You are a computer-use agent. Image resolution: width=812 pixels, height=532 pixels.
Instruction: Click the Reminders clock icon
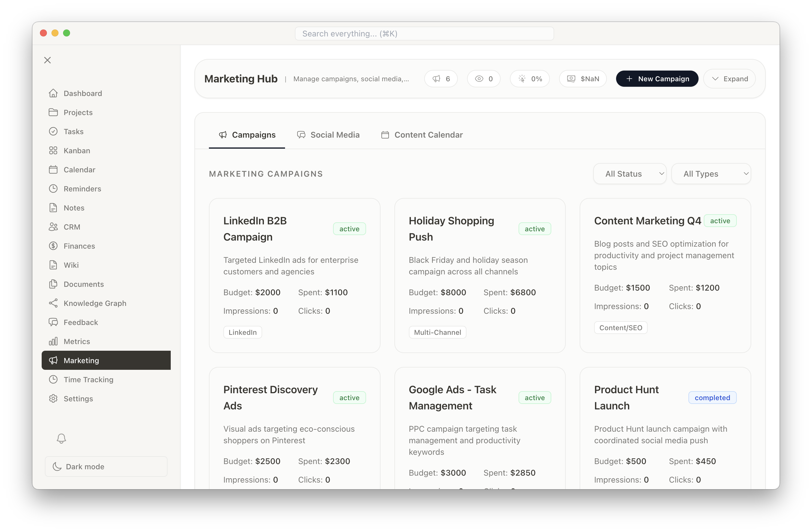(x=53, y=189)
